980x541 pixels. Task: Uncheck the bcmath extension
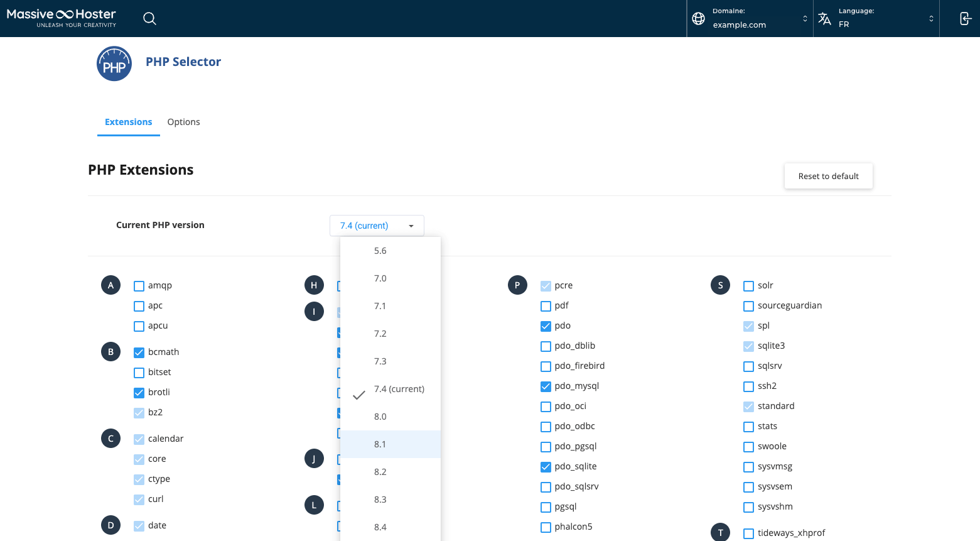pos(139,352)
